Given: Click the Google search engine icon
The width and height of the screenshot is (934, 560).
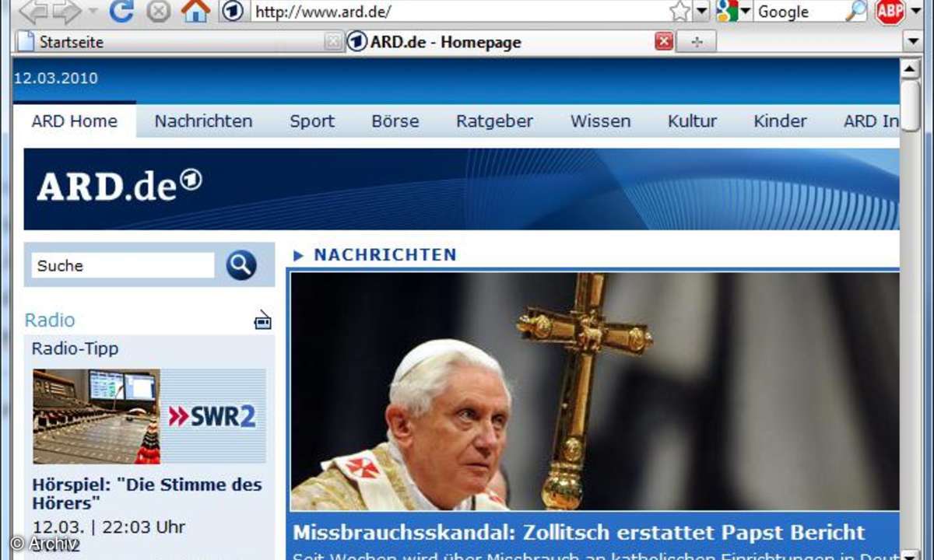Looking at the screenshot, I should pyautogui.click(x=727, y=12).
